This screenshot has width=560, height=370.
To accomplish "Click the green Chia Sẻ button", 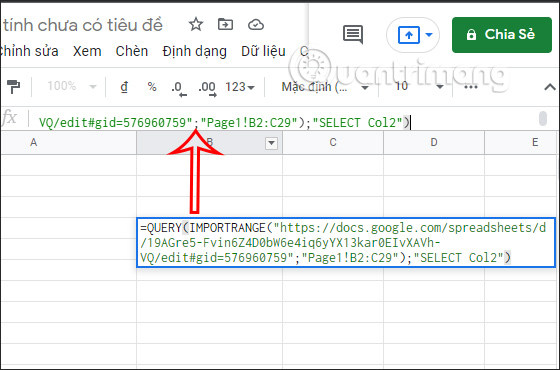I will (501, 35).
